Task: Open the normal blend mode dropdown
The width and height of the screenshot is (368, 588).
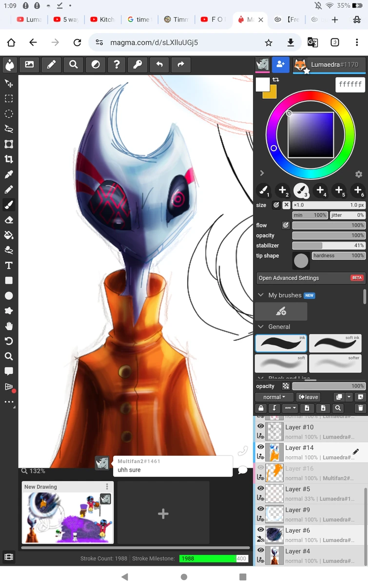Action: click(x=274, y=397)
